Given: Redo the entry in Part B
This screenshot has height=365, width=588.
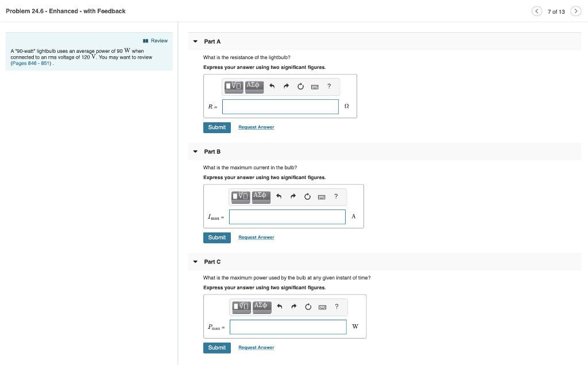Looking at the screenshot, I should pyautogui.click(x=293, y=197).
